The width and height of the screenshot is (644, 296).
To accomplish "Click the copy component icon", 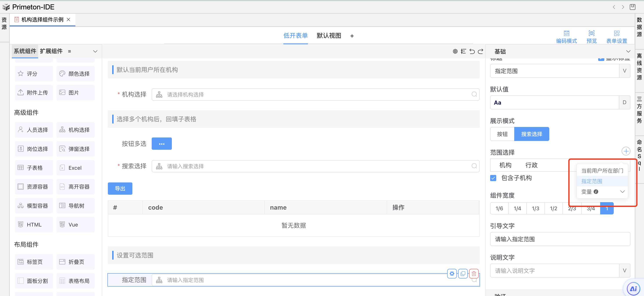I will coord(463,273).
